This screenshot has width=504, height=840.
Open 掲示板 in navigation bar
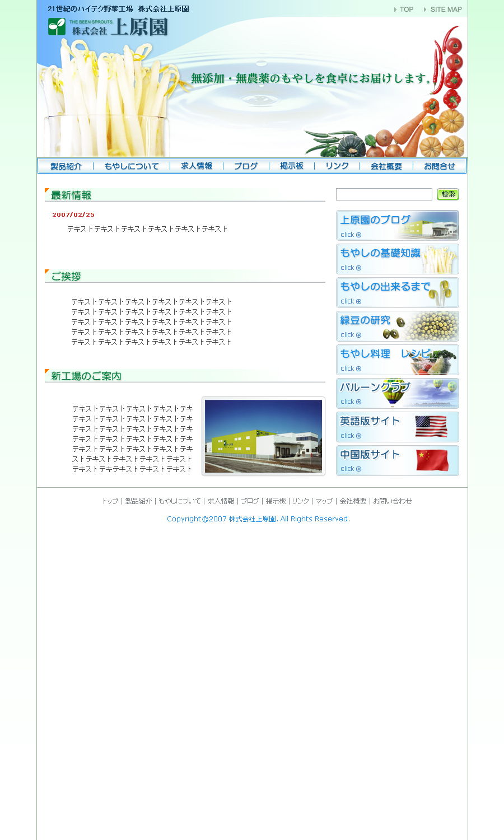(292, 166)
